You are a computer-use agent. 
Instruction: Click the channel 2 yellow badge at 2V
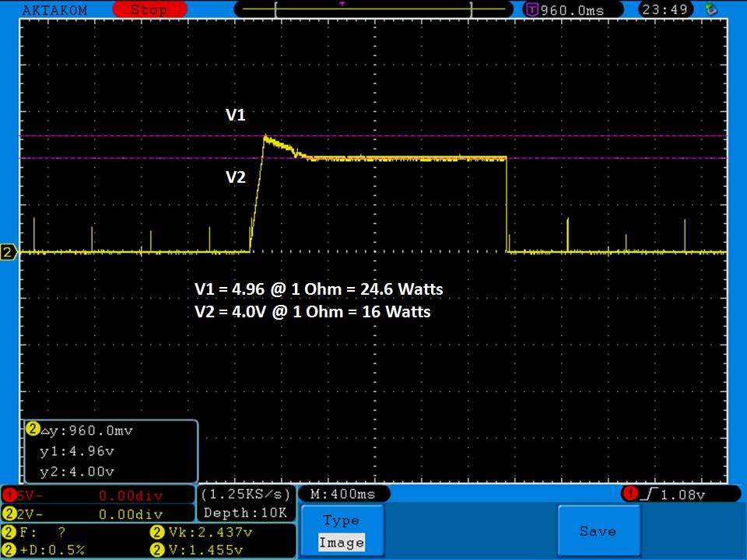(x=9, y=514)
